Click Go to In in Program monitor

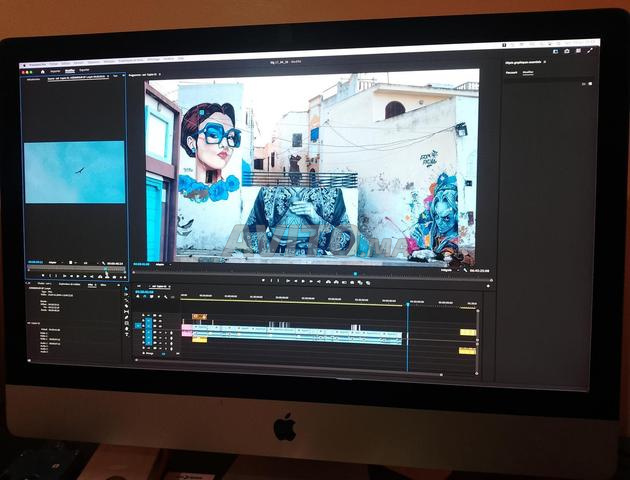point(288,281)
